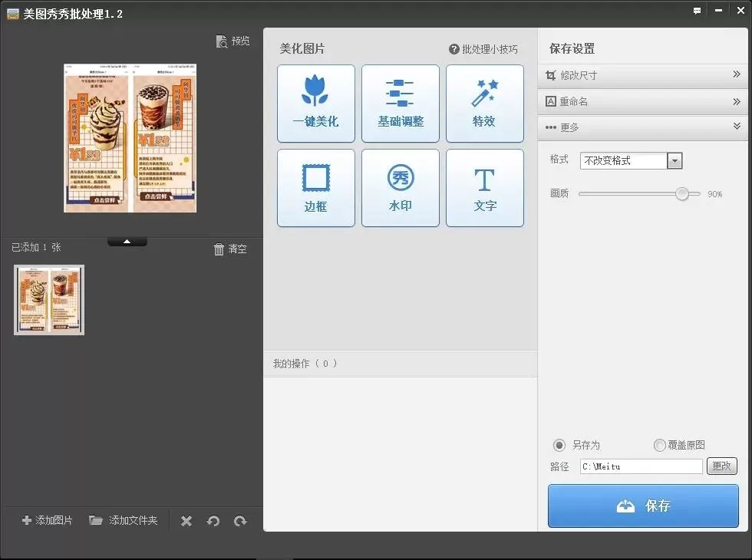Screen dimensions: 752x560
Task: Select the added image thumbnail
Action: 48,300
